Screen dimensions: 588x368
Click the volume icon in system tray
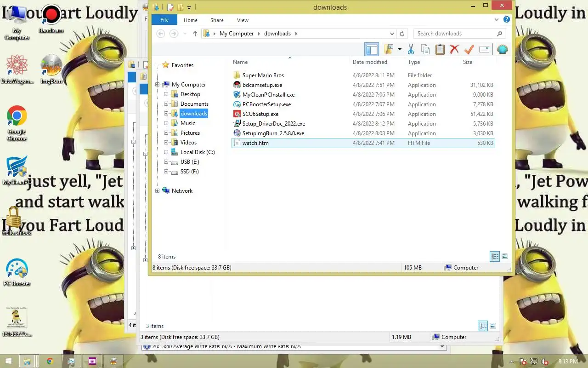click(545, 362)
